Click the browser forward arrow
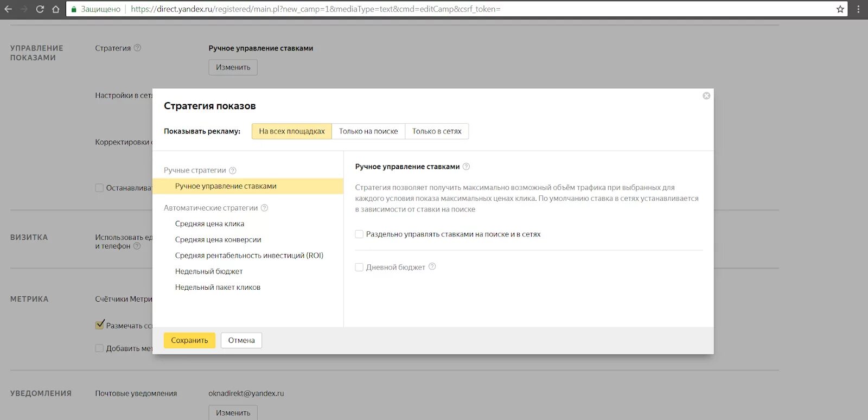 pyautogui.click(x=24, y=9)
